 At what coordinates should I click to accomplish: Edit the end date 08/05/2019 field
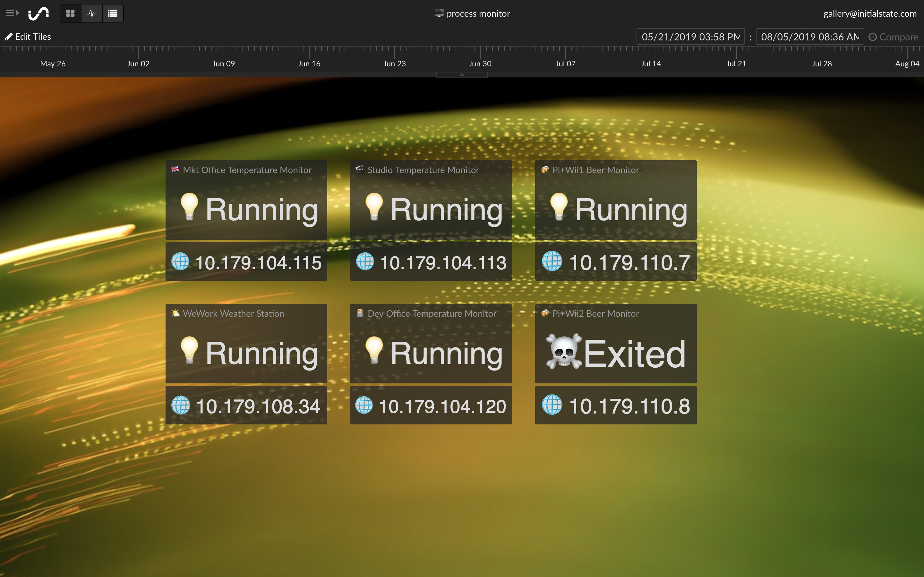pyautogui.click(x=809, y=37)
